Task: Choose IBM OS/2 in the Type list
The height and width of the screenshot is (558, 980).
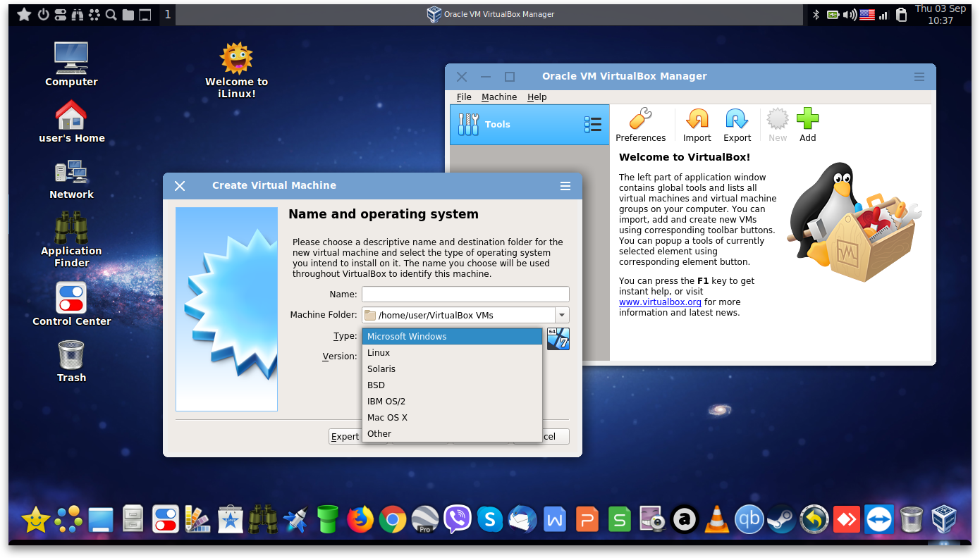Action: (x=452, y=402)
